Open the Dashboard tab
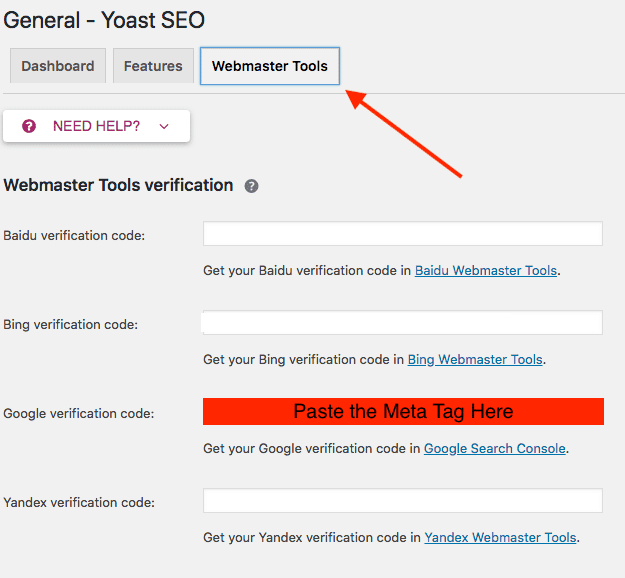The image size is (625, 578). (58, 66)
